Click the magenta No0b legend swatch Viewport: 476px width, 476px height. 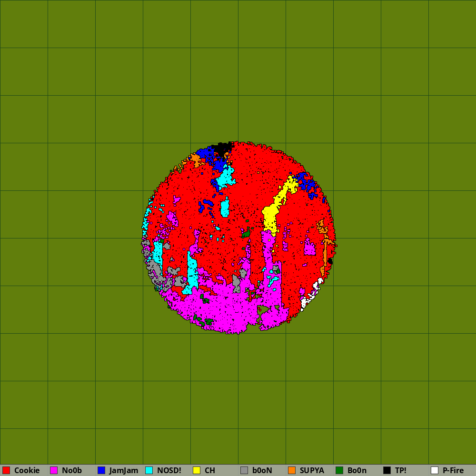coord(54,470)
